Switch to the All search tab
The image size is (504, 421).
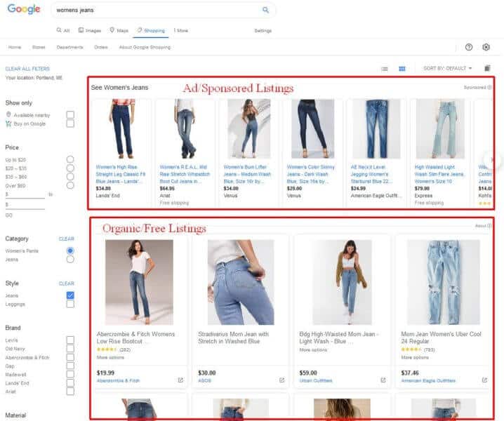[x=63, y=31]
